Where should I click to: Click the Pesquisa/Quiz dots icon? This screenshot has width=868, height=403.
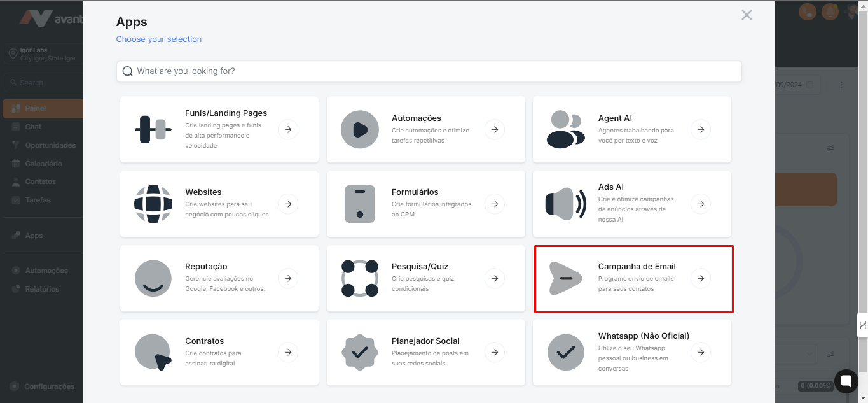[x=359, y=278]
